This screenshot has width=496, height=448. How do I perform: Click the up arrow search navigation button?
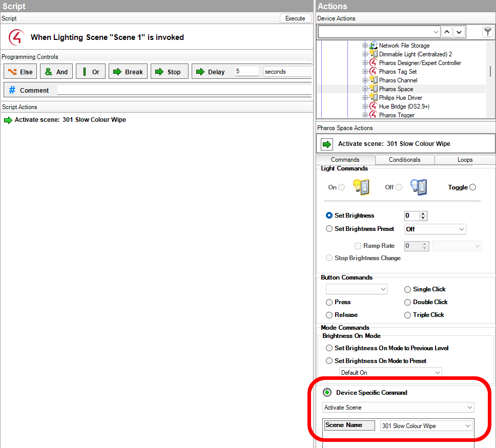[447, 32]
